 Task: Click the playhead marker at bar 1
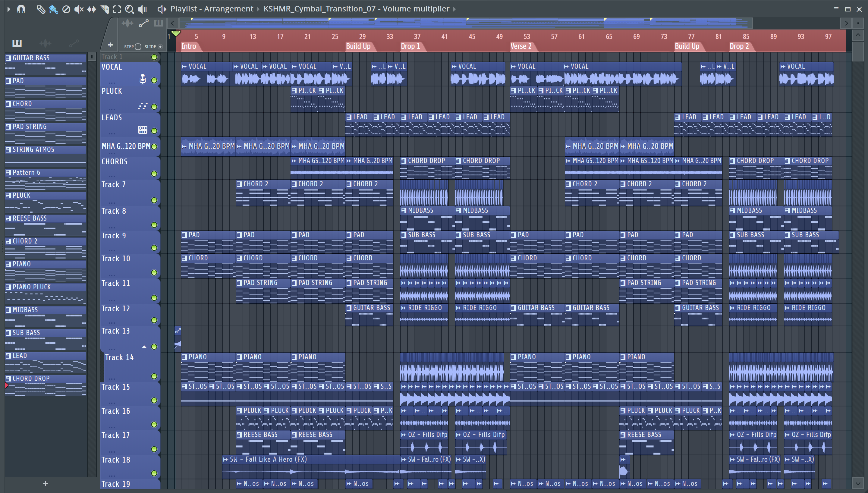pyautogui.click(x=176, y=33)
